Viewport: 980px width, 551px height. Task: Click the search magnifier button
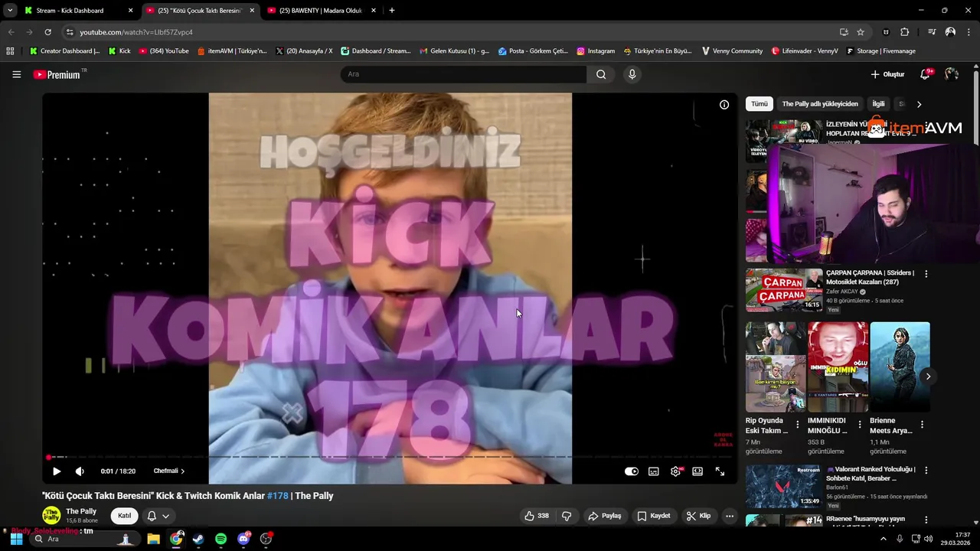click(x=601, y=74)
